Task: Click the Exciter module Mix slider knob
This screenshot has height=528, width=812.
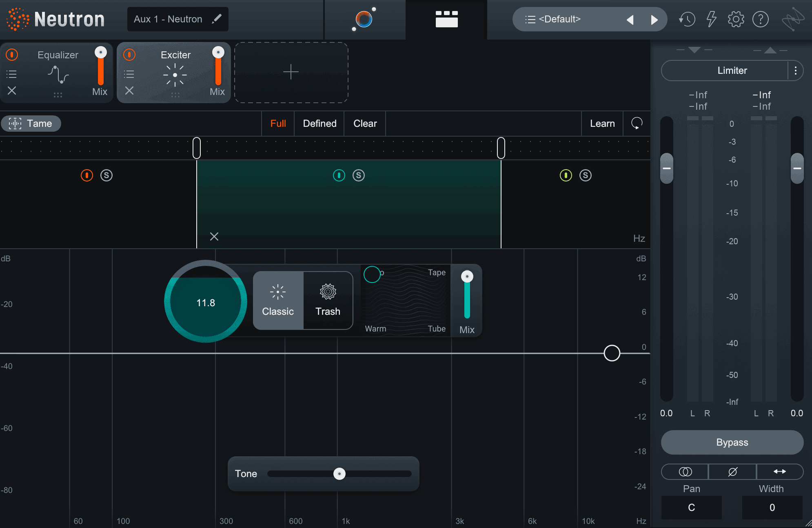Action: point(218,52)
